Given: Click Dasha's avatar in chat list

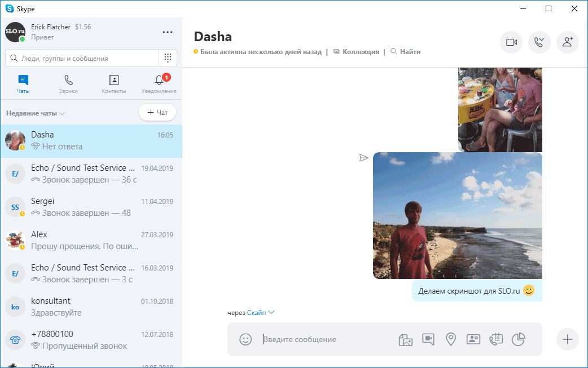Looking at the screenshot, I should pyautogui.click(x=15, y=140).
